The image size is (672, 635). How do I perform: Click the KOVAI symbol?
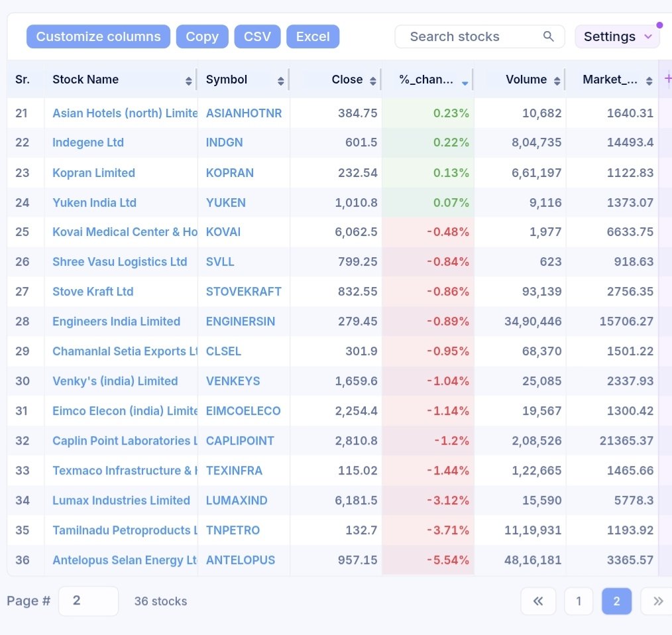(x=223, y=232)
